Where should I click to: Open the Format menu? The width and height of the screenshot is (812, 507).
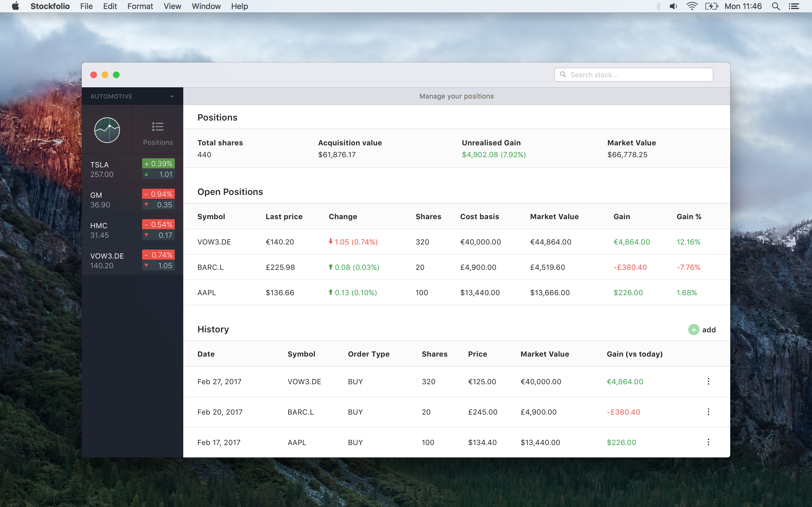pos(140,6)
